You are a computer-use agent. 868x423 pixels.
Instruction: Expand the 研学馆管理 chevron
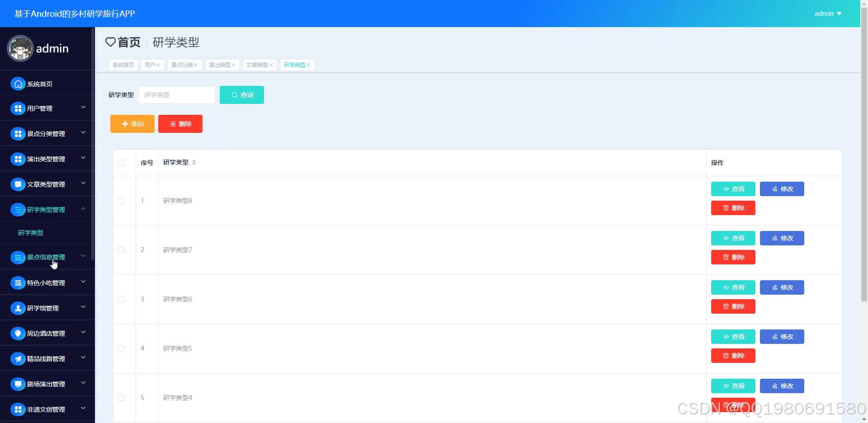click(83, 307)
